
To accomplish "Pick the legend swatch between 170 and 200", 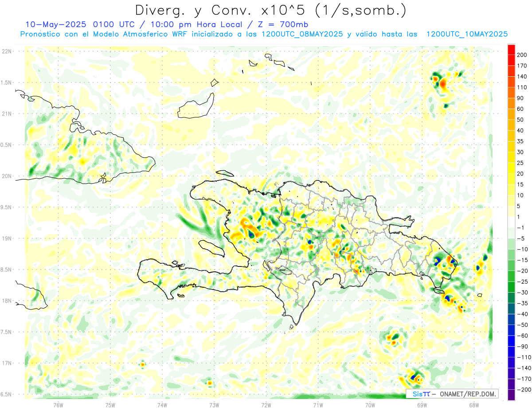I will (x=511, y=60).
